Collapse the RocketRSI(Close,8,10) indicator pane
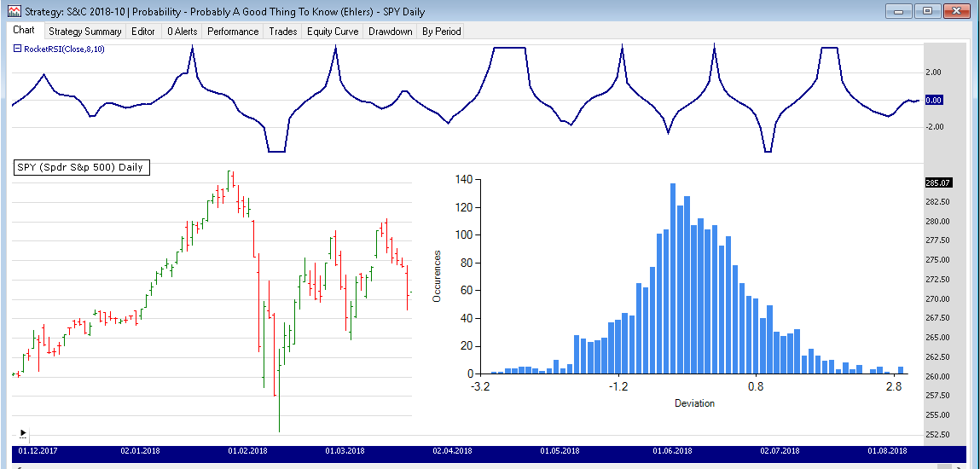The height and width of the screenshot is (469, 980). tap(17, 49)
